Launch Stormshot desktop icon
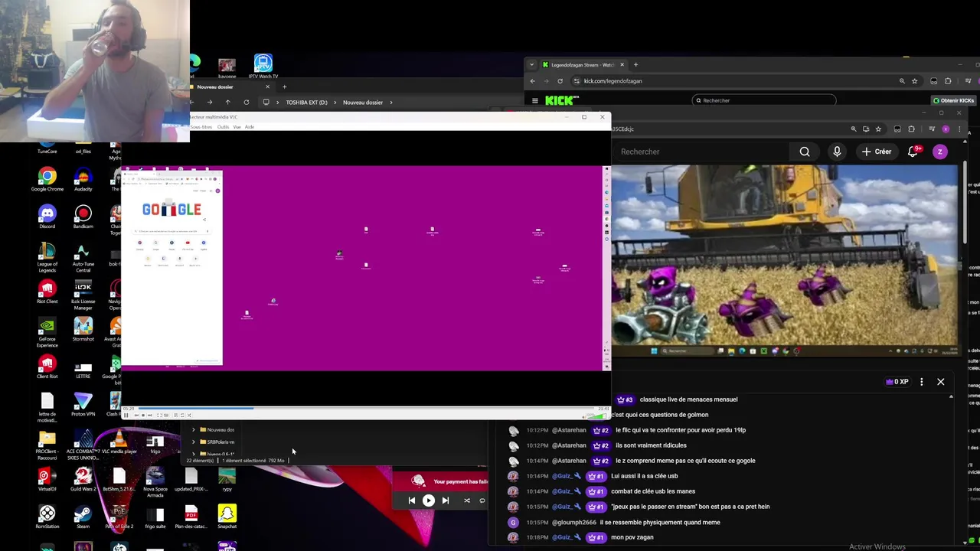 coord(83,330)
